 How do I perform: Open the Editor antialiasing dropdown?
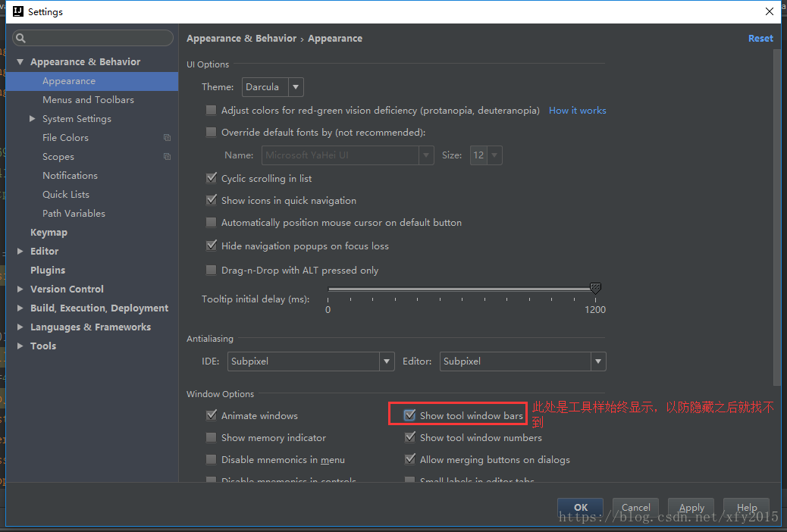click(523, 361)
